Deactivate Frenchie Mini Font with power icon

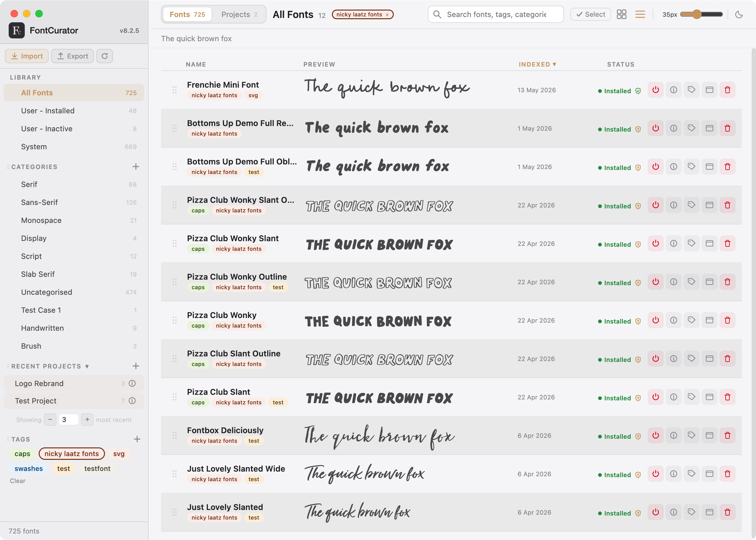tap(655, 90)
